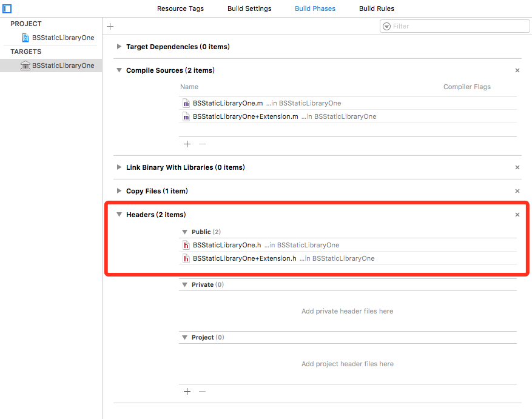This screenshot has width=532, height=419.
Task: Collapse the Compile Sources section
Action: [120, 70]
